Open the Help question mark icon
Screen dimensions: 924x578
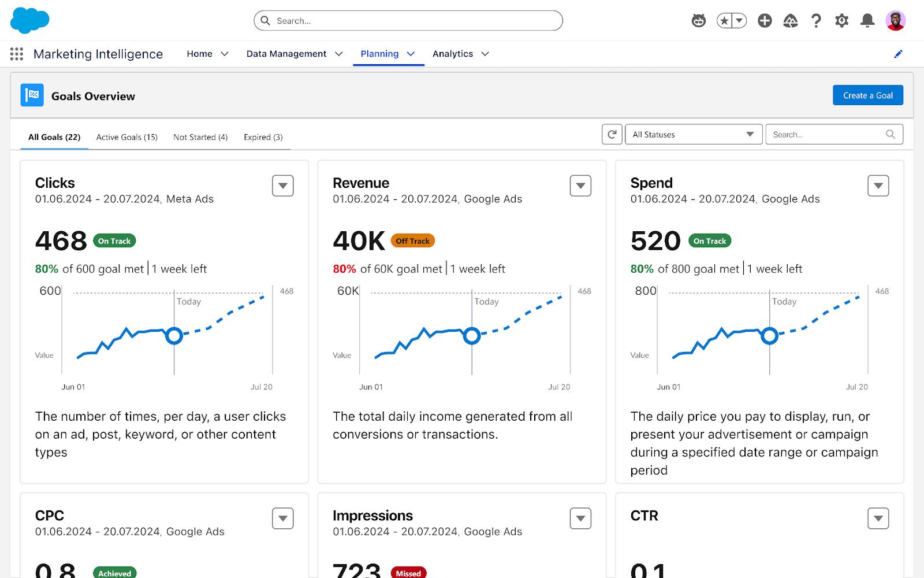coord(816,21)
